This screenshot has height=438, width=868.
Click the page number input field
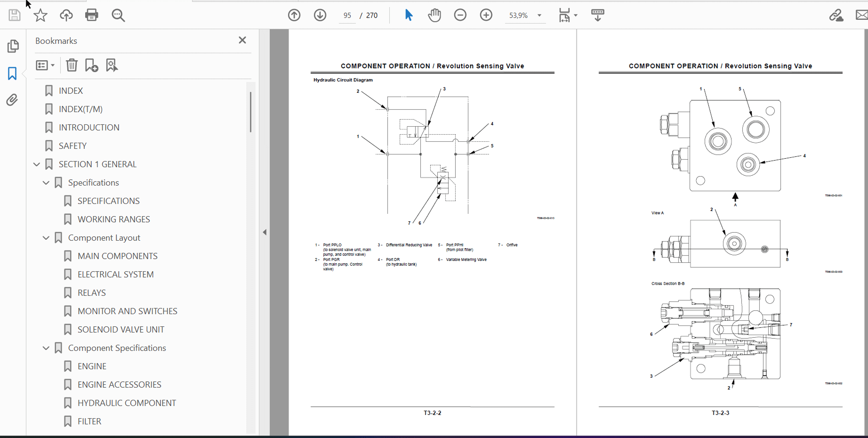(x=347, y=15)
